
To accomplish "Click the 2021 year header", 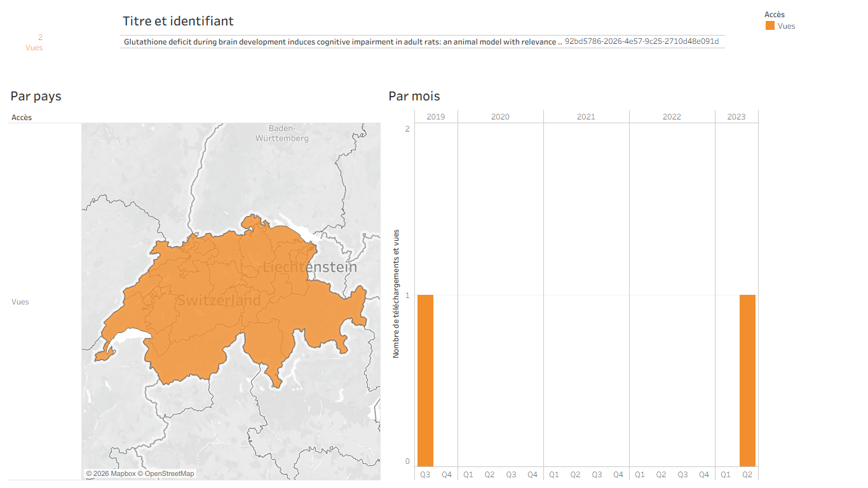I will pyautogui.click(x=586, y=117).
